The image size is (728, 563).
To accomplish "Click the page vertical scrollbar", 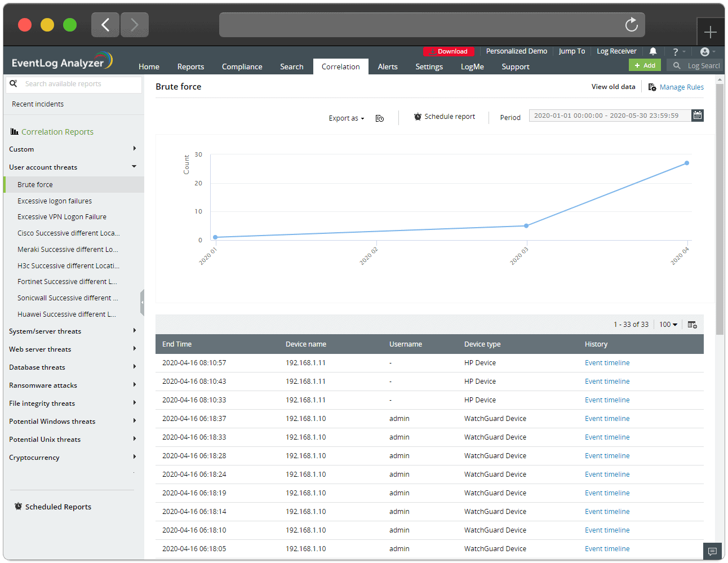I will point(720,209).
